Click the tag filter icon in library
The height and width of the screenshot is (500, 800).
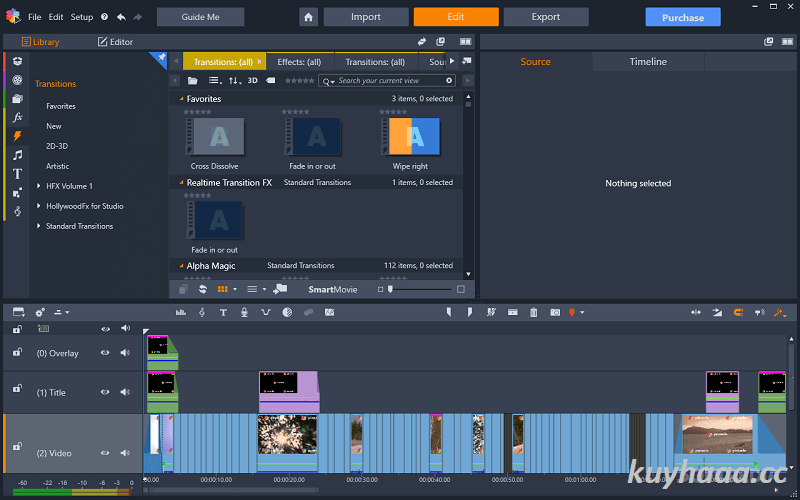[x=271, y=81]
